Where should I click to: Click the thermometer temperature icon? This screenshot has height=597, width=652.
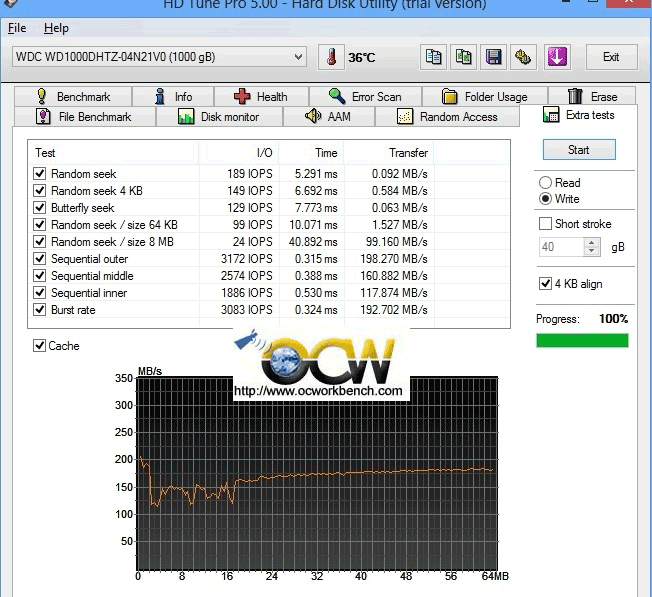pos(331,57)
